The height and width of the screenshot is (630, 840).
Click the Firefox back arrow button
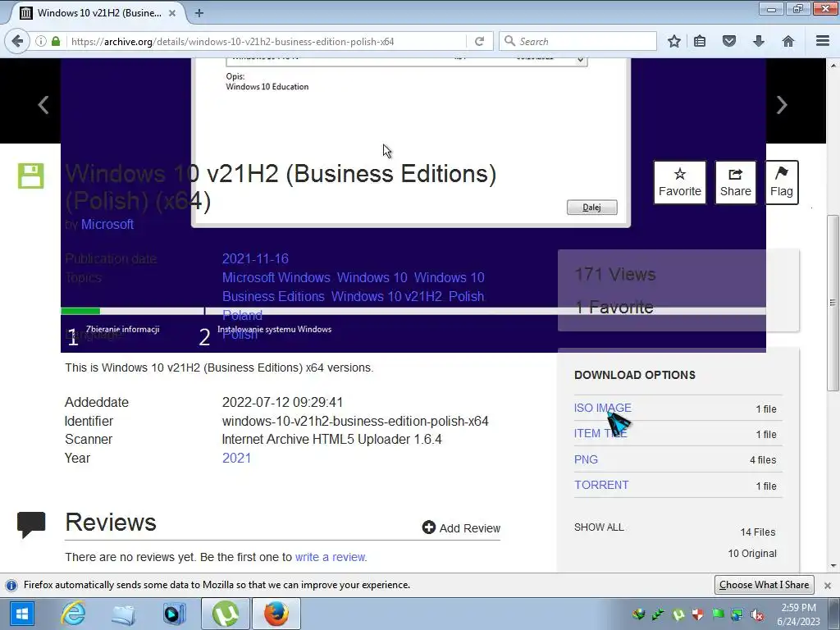(17, 41)
